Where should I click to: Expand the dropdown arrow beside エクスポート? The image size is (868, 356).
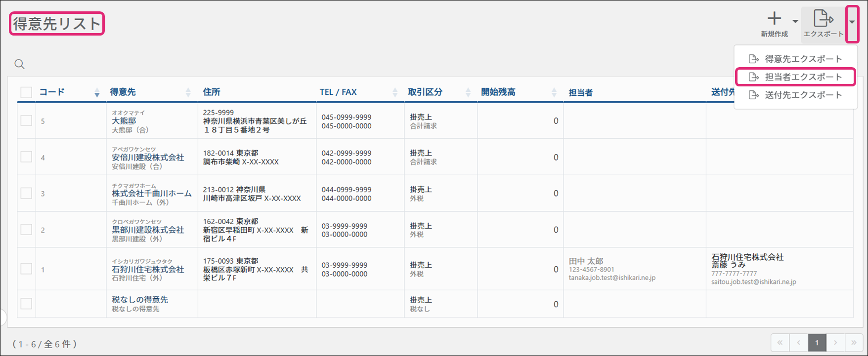coord(852,22)
